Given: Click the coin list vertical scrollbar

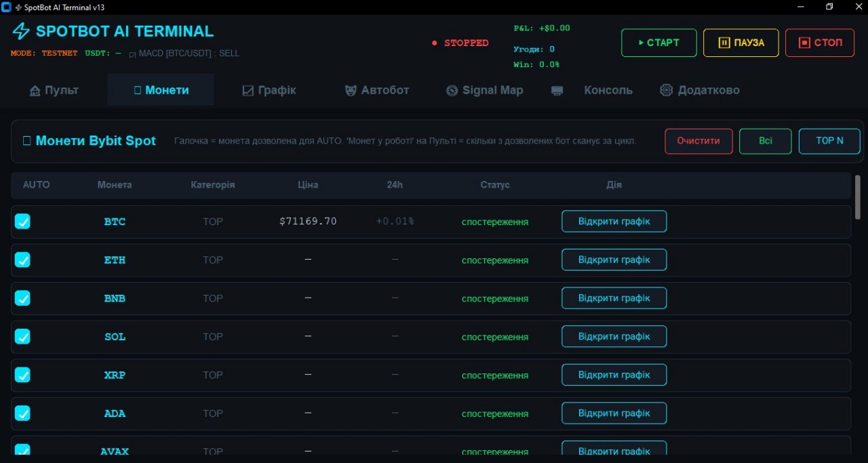Looking at the screenshot, I should point(858,197).
